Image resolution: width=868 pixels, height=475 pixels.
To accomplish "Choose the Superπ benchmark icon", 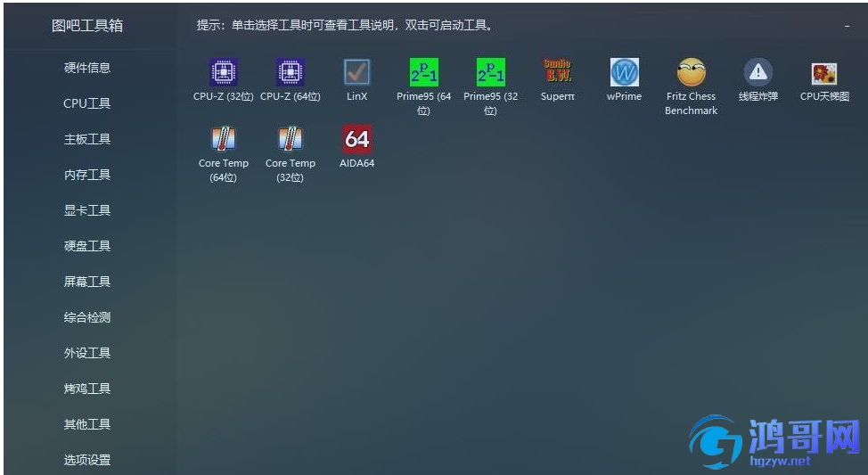I will (558, 72).
